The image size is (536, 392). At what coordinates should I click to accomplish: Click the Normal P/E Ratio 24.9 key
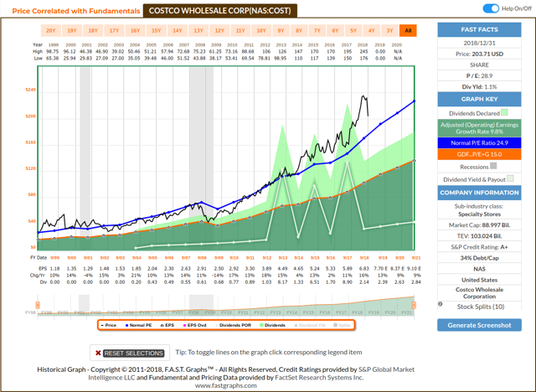pyautogui.click(x=479, y=143)
